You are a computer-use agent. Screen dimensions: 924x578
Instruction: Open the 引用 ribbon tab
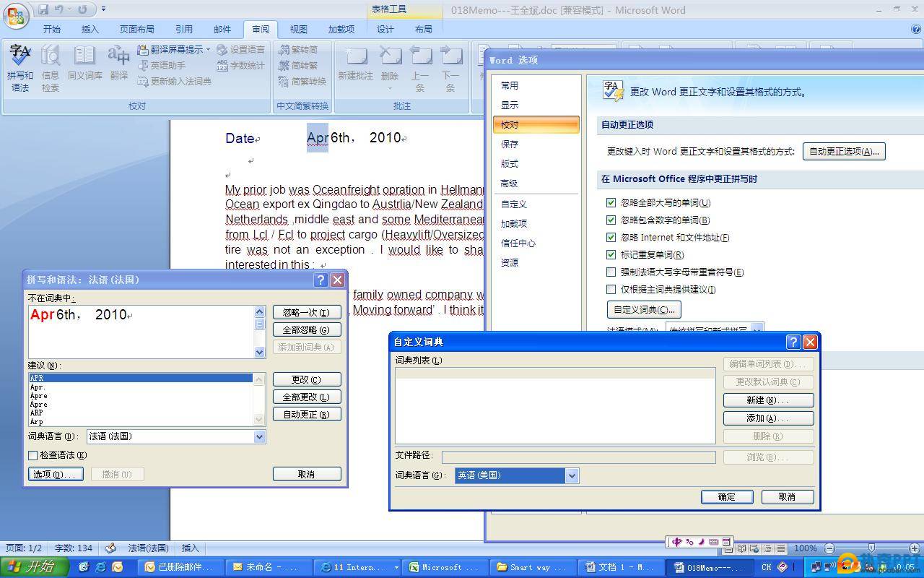(184, 30)
